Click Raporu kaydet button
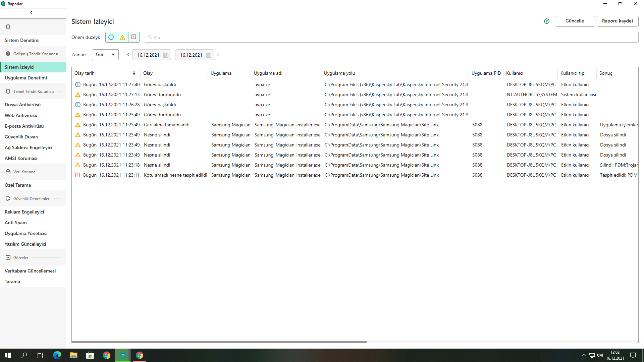This screenshot has height=362, width=644. tap(618, 21)
